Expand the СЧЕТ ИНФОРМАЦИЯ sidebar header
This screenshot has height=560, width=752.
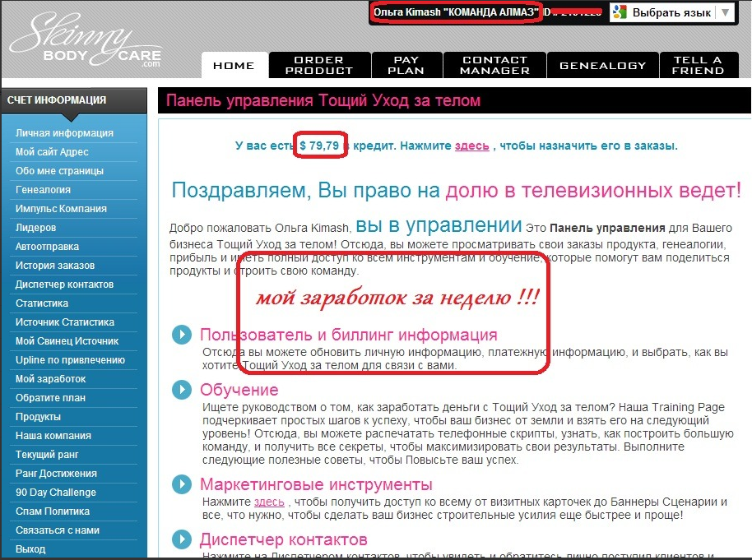point(74,100)
